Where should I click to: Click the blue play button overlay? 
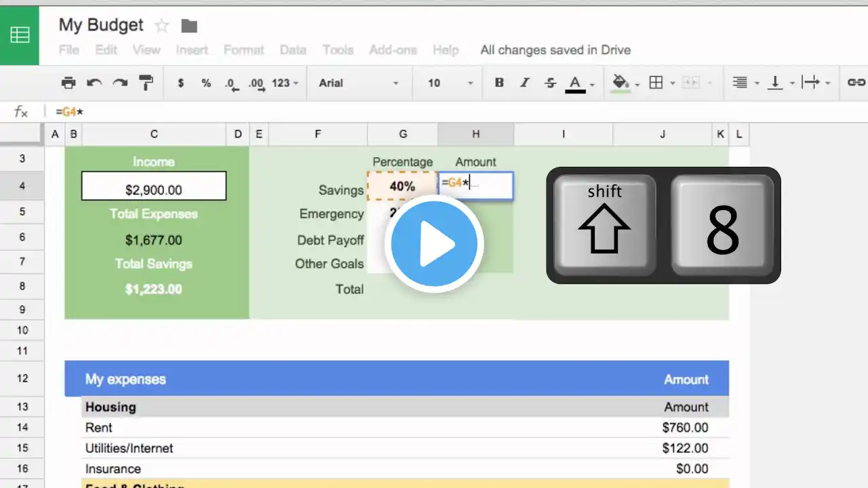pos(434,244)
